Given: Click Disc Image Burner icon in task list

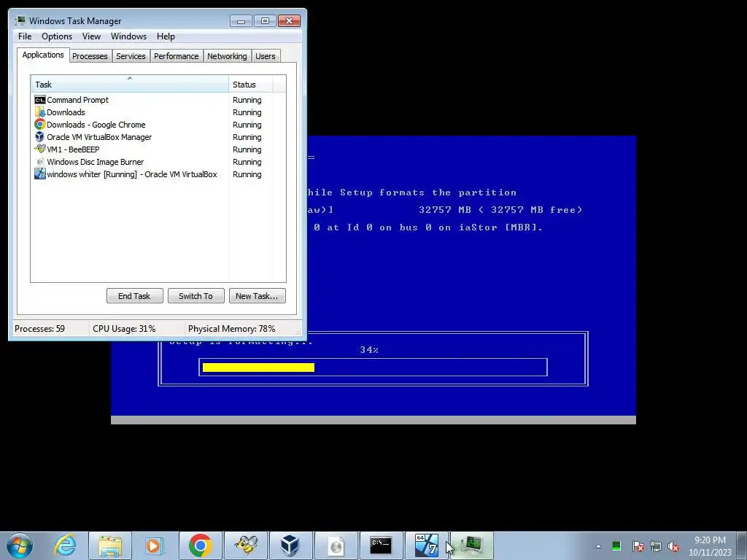Looking at the screenshot, I should click(40, 162).
